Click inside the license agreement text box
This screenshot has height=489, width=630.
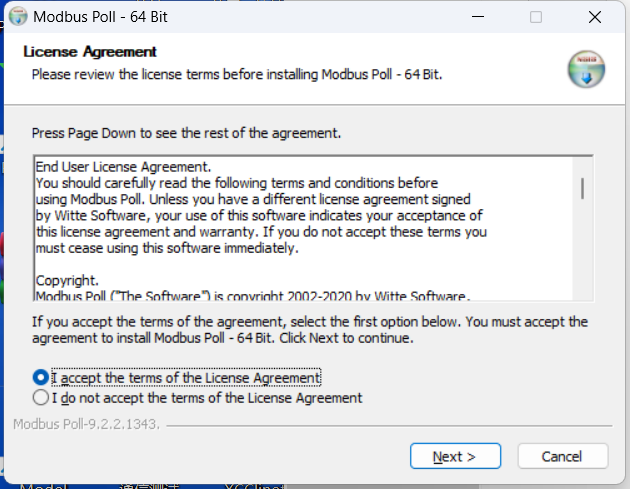click(x=303, y=228)
